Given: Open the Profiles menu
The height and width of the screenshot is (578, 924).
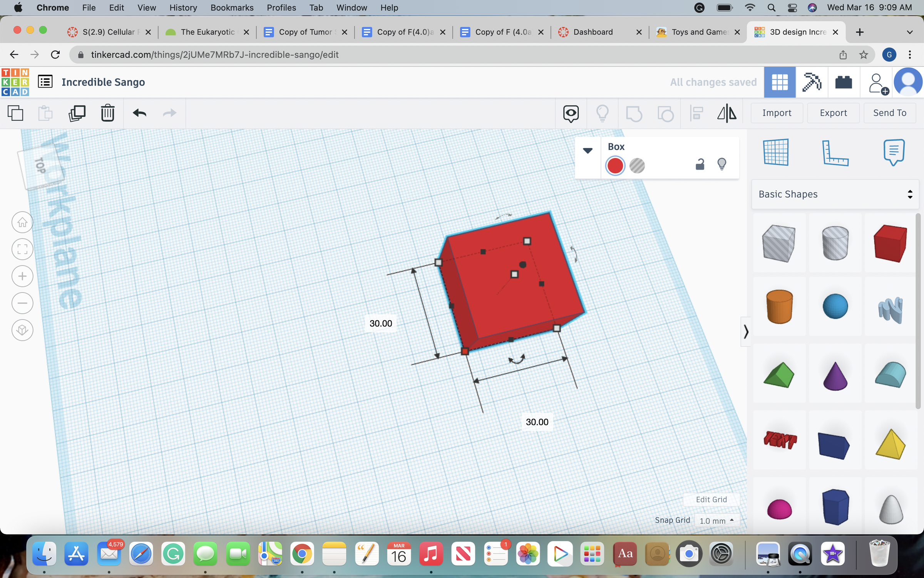Looking at the screenshot, I should 281,8.
